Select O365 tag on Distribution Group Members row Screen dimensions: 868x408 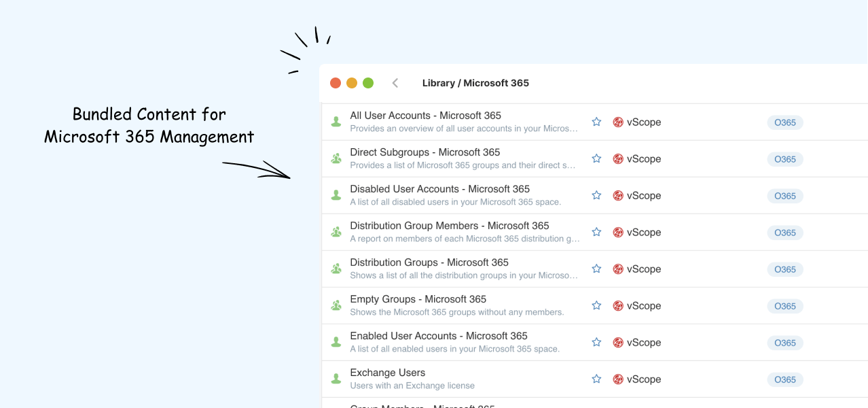click(x=785, y=233)
